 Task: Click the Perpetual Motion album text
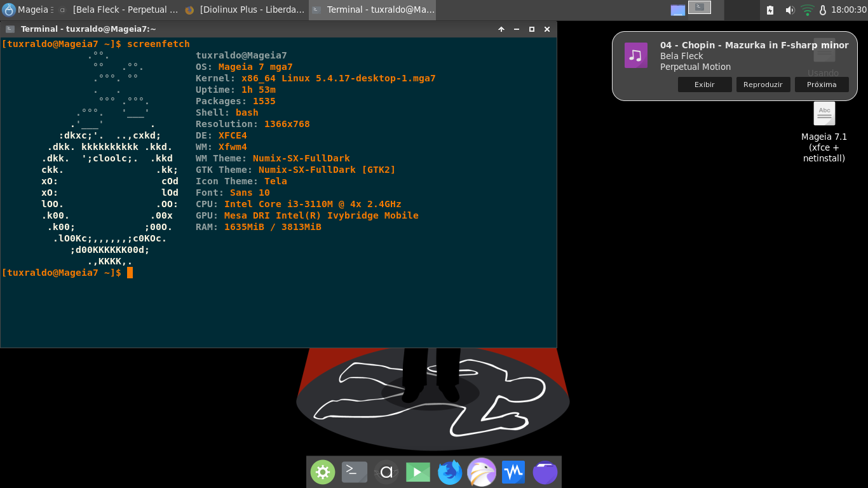695,67
